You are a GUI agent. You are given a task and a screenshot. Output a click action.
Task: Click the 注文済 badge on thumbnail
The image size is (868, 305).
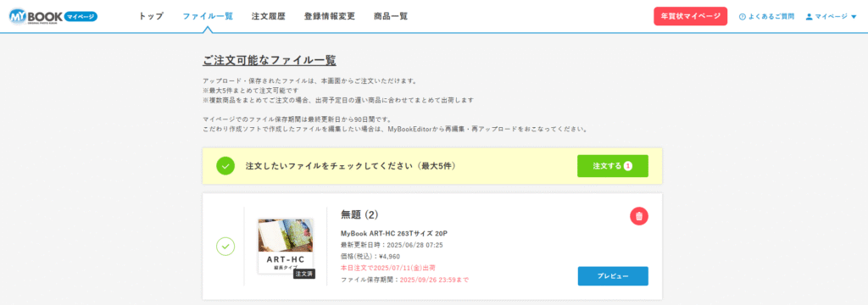[x=304, y=274]
